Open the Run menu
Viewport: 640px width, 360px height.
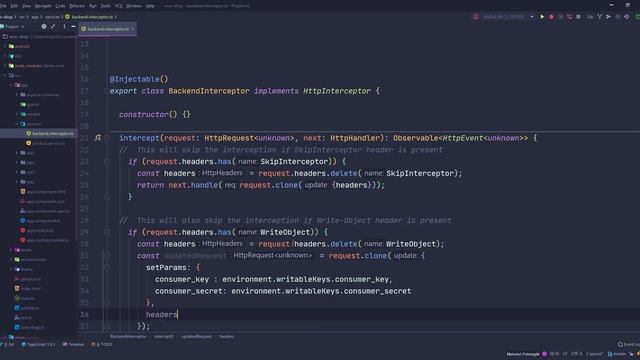click(93, 6)
